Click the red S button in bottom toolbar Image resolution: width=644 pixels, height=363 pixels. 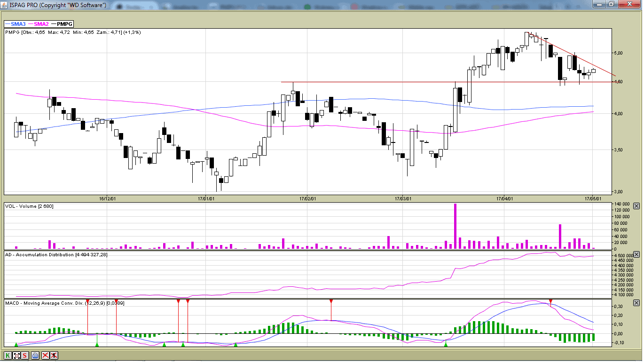pyautogui.click(x=25, y=355)
